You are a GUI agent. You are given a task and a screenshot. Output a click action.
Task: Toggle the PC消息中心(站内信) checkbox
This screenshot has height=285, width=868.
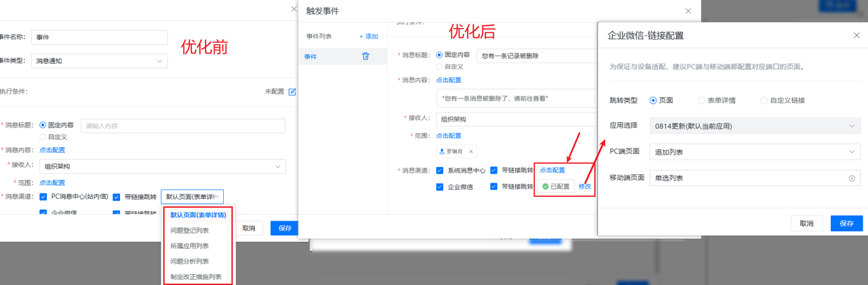[43, 197]
